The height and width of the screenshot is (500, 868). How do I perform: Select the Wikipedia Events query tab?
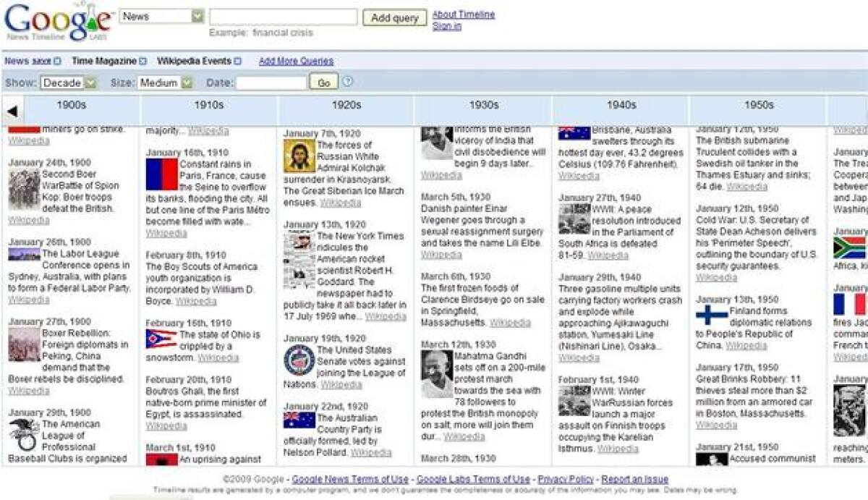[194, 62]
